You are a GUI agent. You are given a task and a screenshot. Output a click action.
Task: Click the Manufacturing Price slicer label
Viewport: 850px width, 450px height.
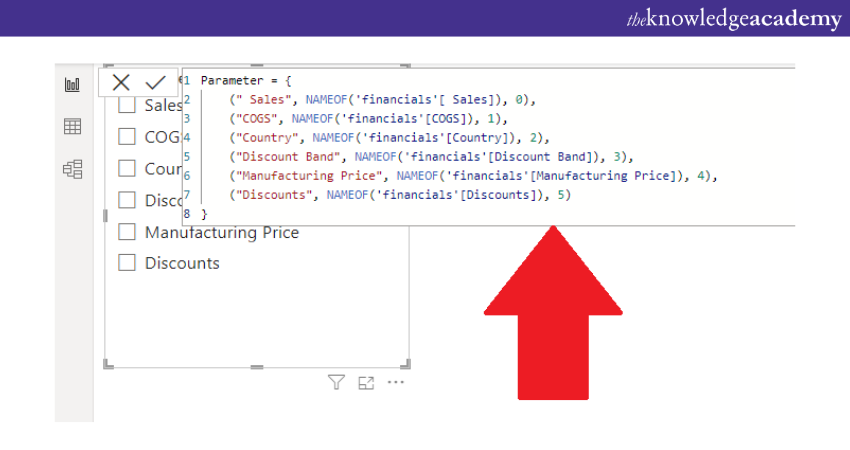[x=221, y=232]
